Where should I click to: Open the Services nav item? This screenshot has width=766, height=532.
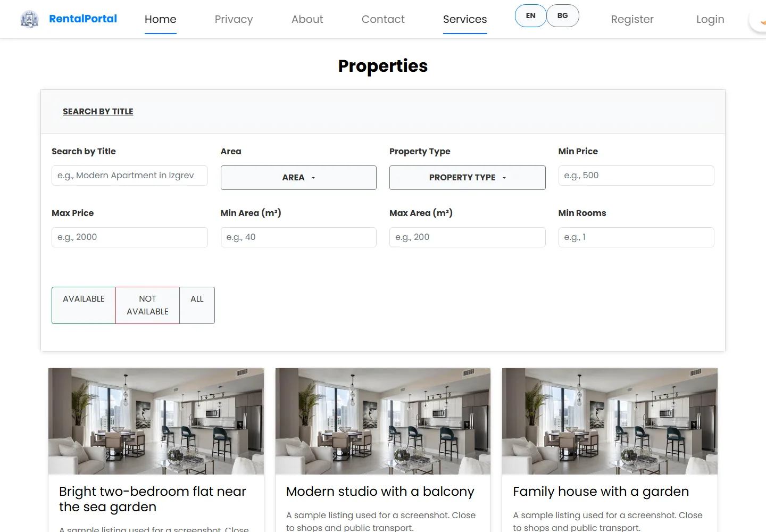[465, 19]
